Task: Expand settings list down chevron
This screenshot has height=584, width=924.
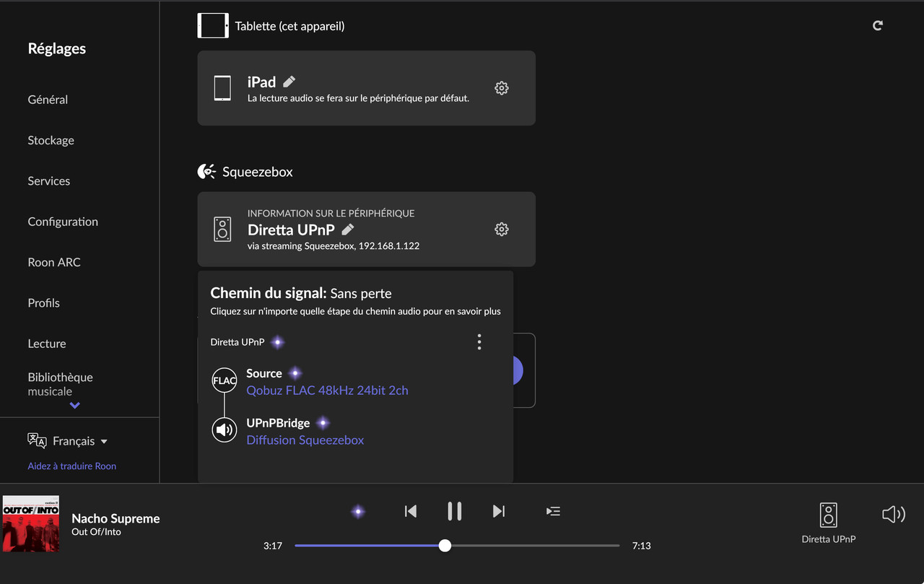Action: coord(74,406)
